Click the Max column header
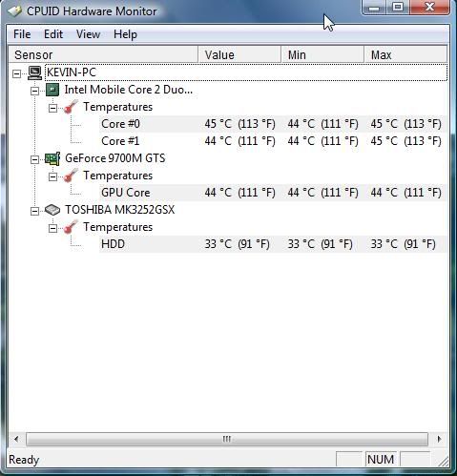The width and height of the screenshot is (457, 476). 405,54
